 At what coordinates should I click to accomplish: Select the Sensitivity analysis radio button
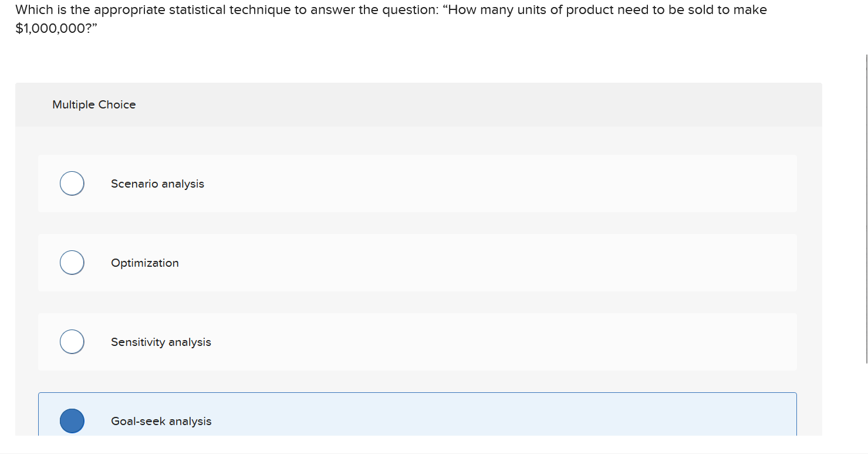tap(72, 341)
